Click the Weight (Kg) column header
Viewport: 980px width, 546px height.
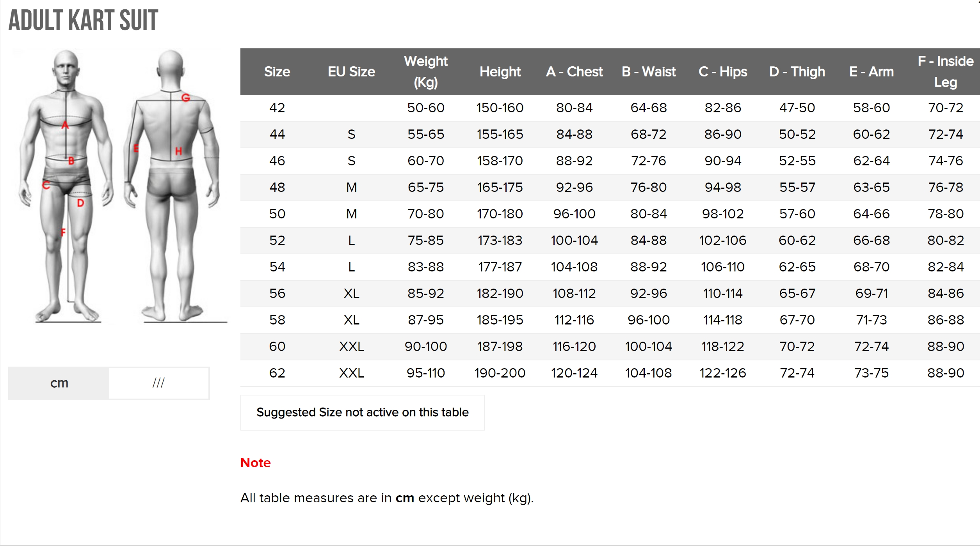(425, 72)
